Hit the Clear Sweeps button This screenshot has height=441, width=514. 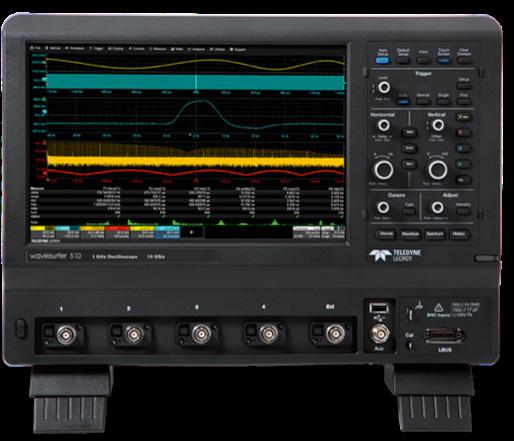[464, 61]
